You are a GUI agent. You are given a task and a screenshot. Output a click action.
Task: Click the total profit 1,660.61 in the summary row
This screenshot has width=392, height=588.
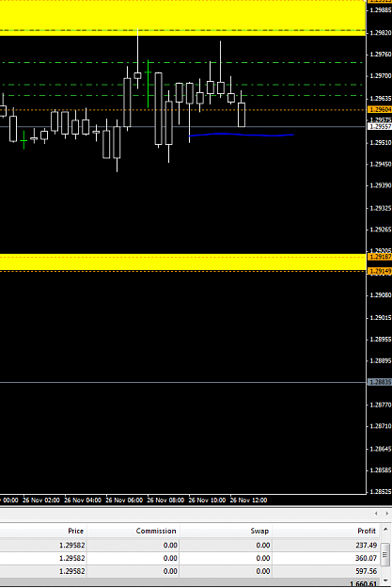pyautogui.click(x=363, y=583)
